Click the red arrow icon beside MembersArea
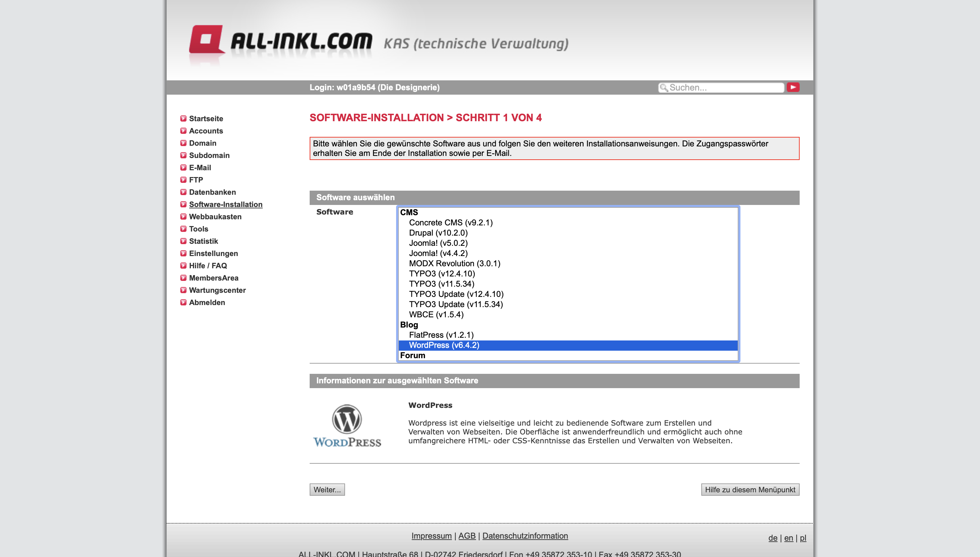Viewport: 980px width, 557px height. [183, 278]
